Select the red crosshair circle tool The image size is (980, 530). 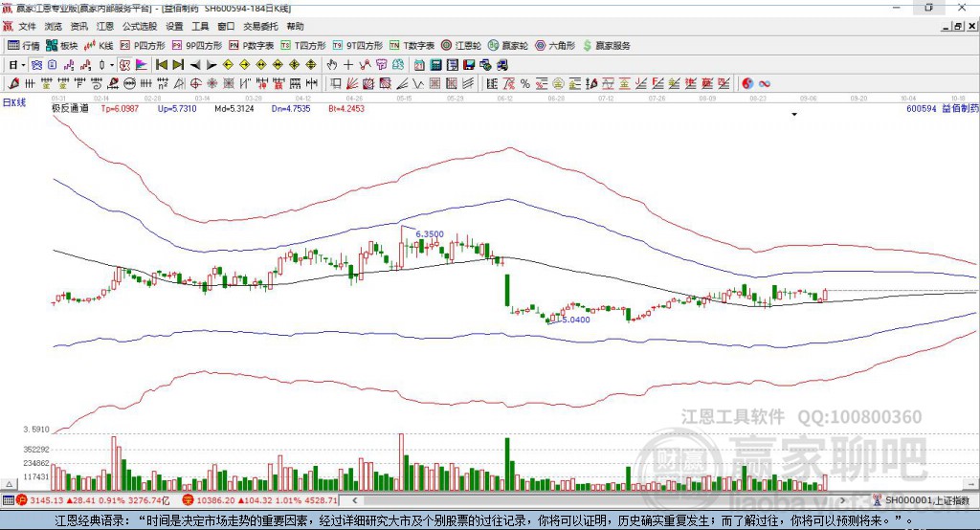coord(195,84)
